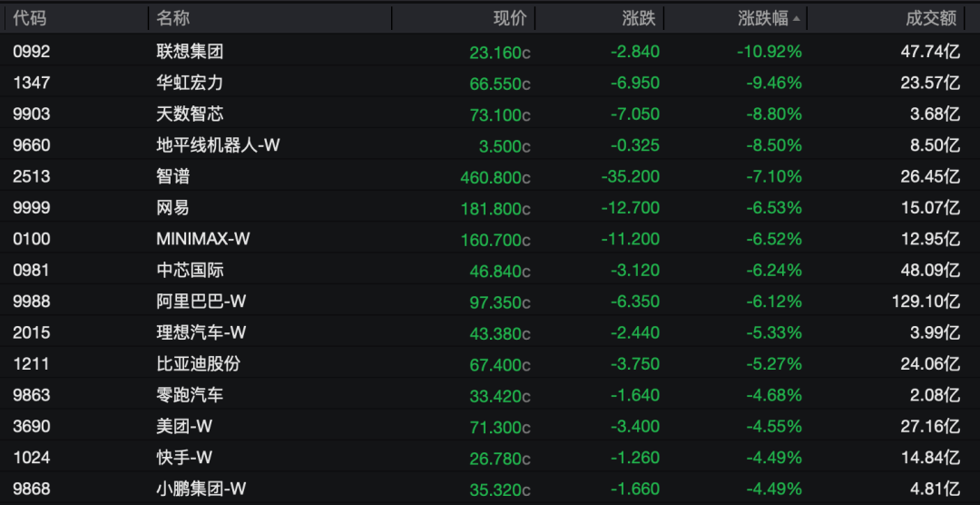Screen dimensions: 980x505
Task: Click the 48.09亿 turnover value
Action: 931,271
